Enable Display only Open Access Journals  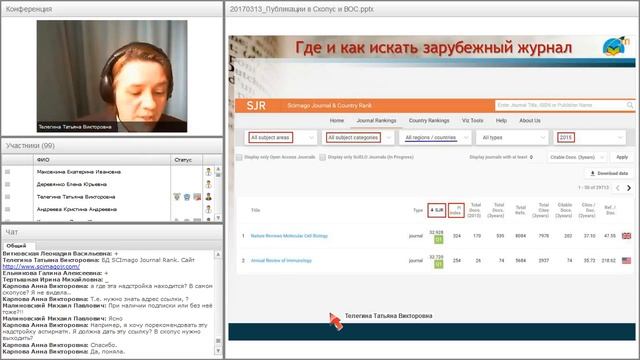click(240, 157)
